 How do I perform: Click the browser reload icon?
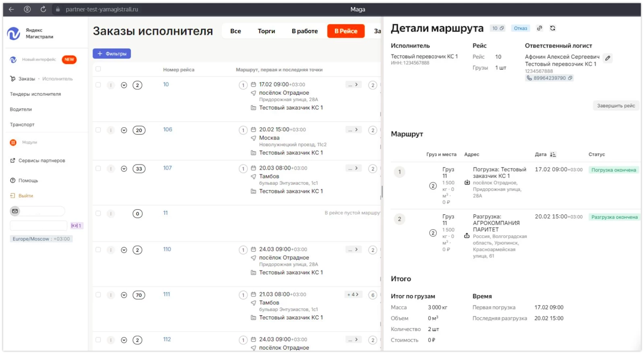(x=43, y=9)
